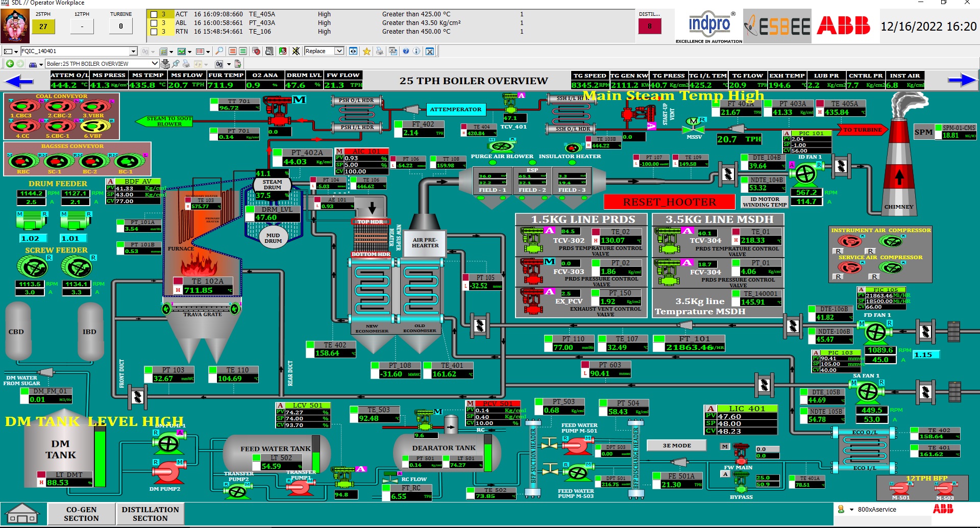
Task: Click the AIC 101 controller value block
Action: coord(362,161)
